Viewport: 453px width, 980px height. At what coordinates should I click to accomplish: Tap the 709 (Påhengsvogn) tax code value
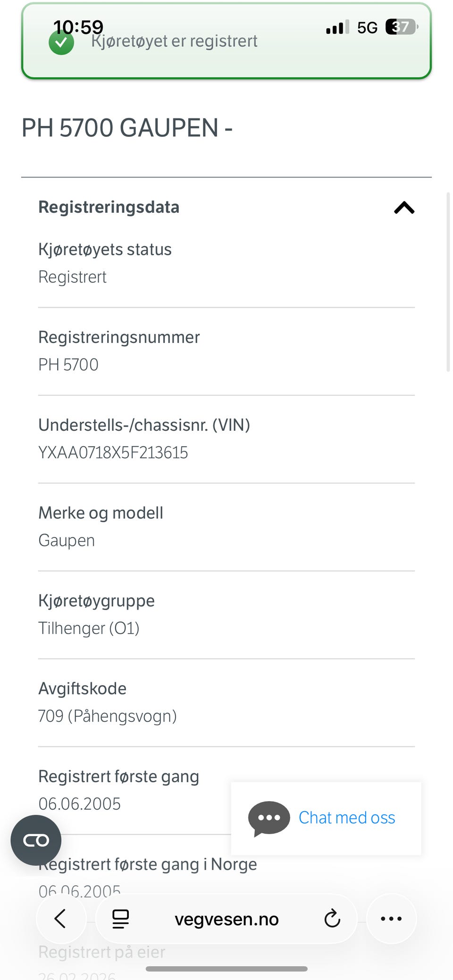(x=108, y=716)
